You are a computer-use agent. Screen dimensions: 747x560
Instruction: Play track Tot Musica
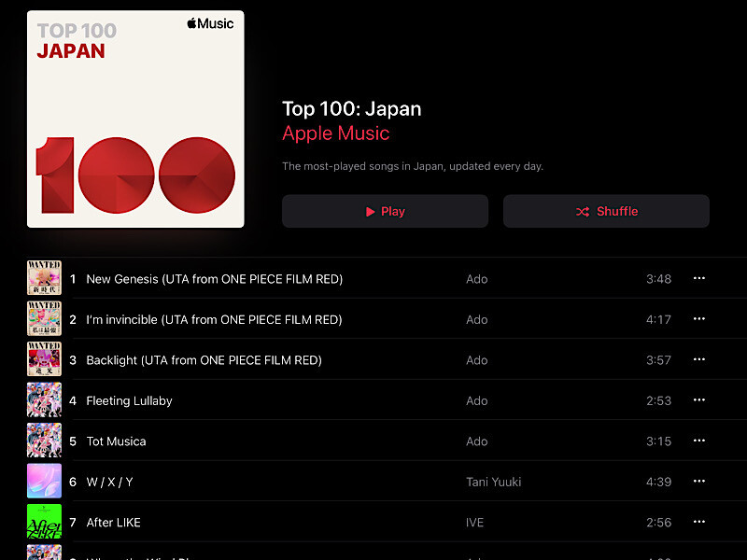(116, 441)
